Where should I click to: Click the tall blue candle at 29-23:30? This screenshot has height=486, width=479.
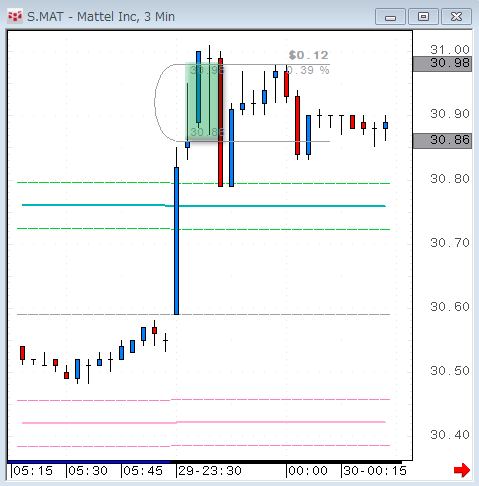point(177,241)
